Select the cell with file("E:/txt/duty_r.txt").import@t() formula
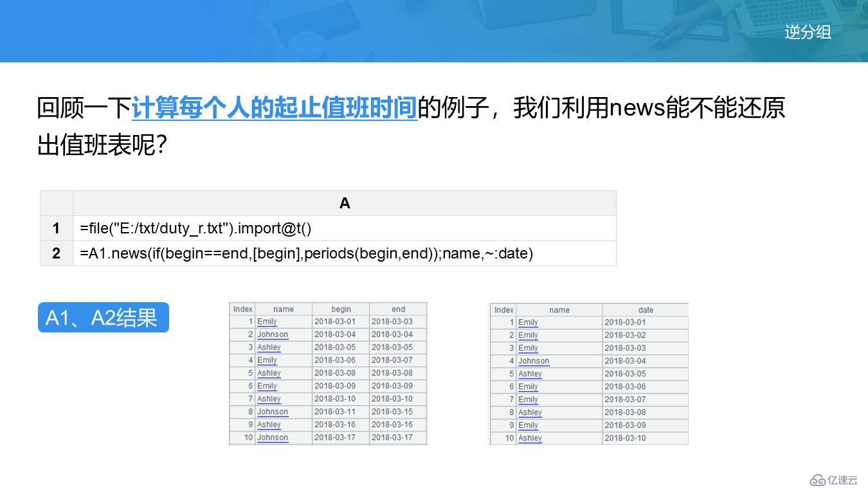 (345, 228)
